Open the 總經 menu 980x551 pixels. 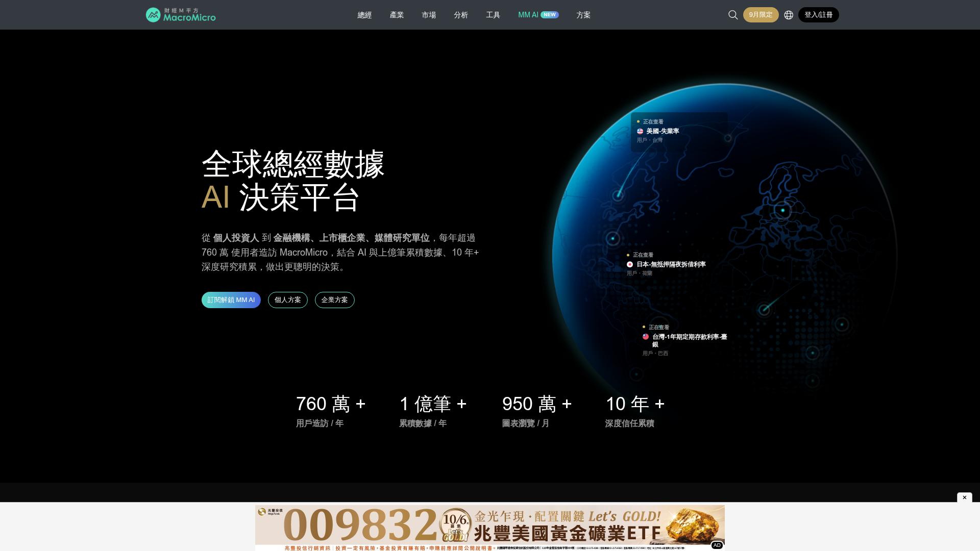pyautogui.click(x=364, y=15)
